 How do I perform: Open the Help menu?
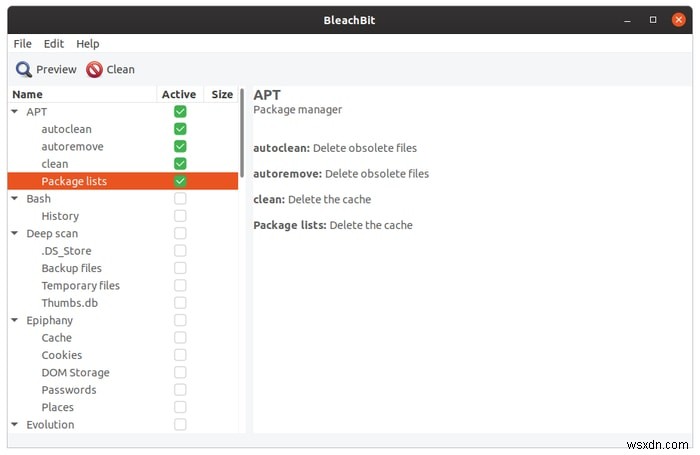[88, 44]
